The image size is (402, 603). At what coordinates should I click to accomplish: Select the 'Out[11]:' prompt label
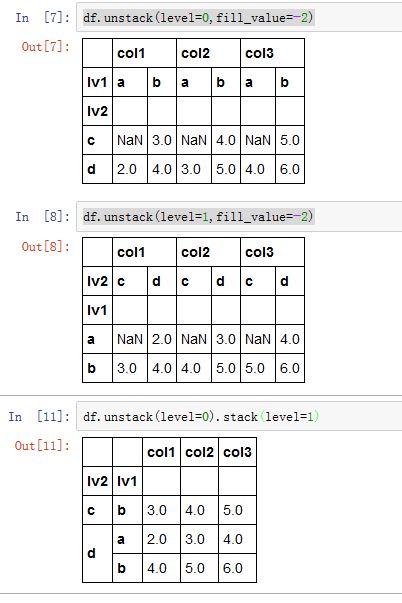pos(42,446)
